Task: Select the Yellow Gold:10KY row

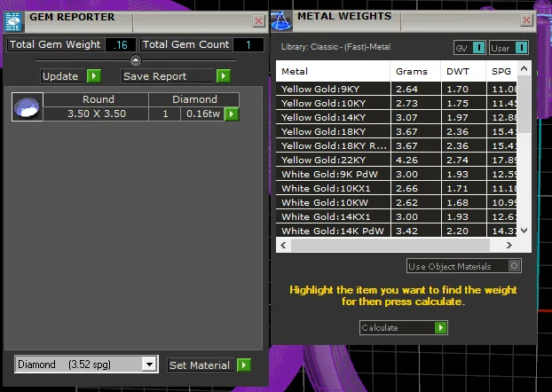Action: pos(397,104)
